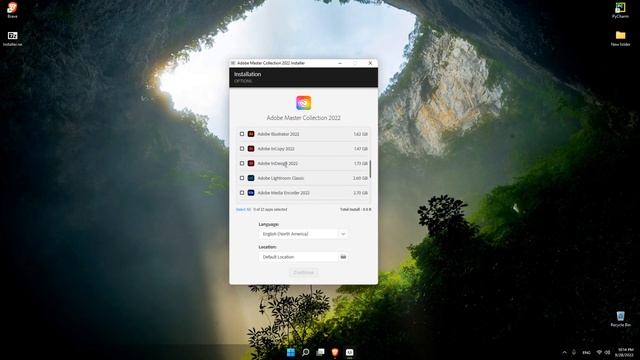
Task: Open taskbar Search
Action: tap(305, 352)
